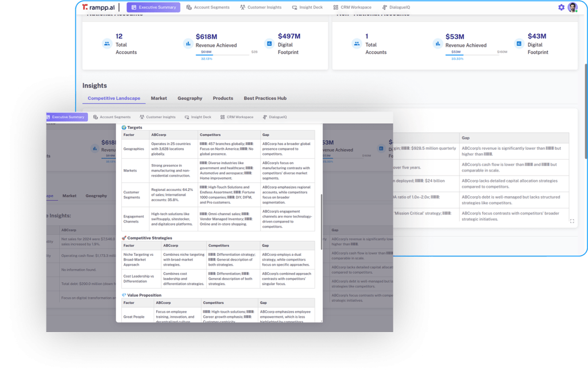Screen dimensions: 588x378
Task: Click the $618M Revenue Achieved chart icon
Action: pos(187,44)
